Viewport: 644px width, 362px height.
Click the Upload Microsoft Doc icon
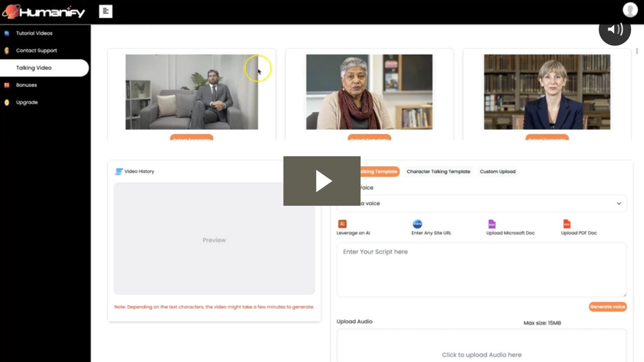[492, 224]
